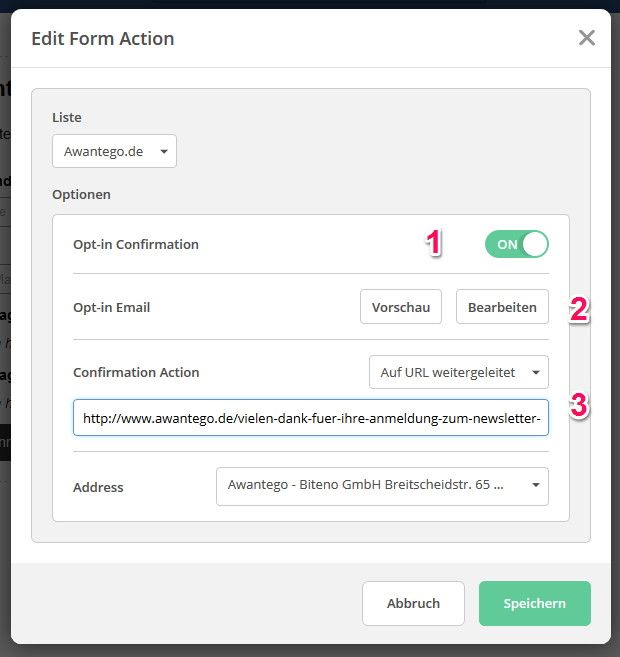This screenshot has width=620, height=657.
Task: Focus the confirmation redirect URL field
Action: pyautogui.click(x=311, y=418)
